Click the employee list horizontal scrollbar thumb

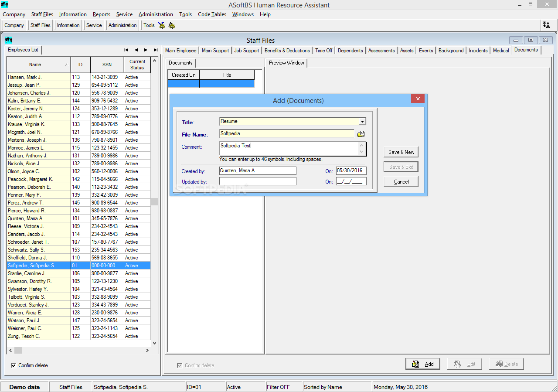tap(18, 350)
